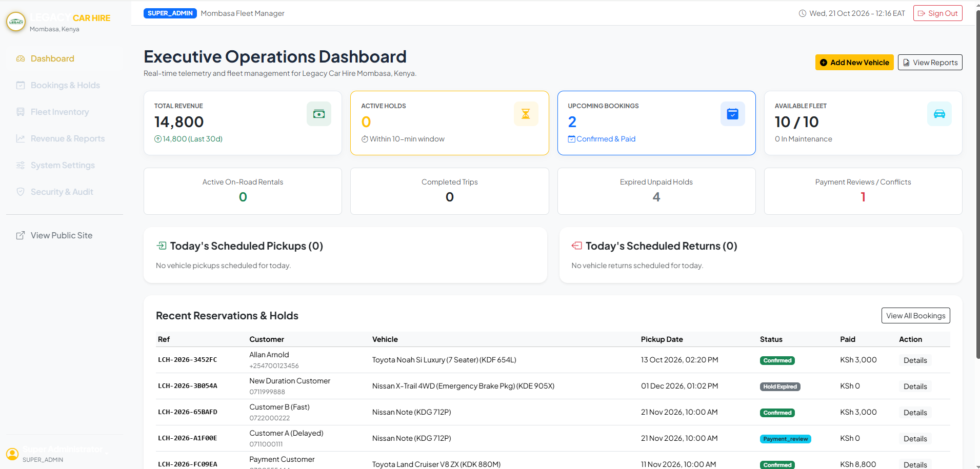Click the Scheduled Pickups arrow-in icon
Viewport: 980px width, 469px height.
tap(161, 246)
